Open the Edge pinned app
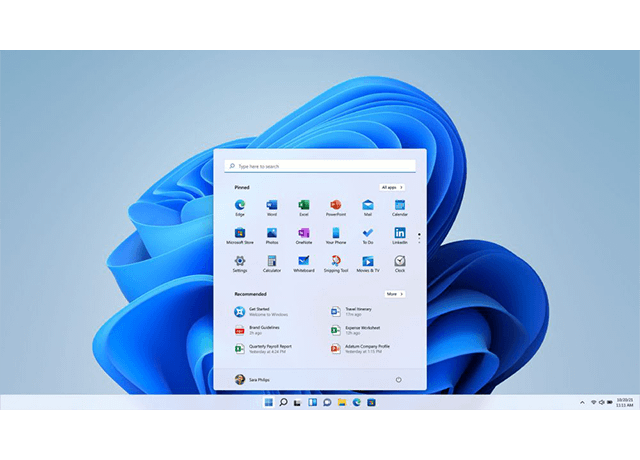The height and width of the screenshot is (460, 640). [240, 207]
